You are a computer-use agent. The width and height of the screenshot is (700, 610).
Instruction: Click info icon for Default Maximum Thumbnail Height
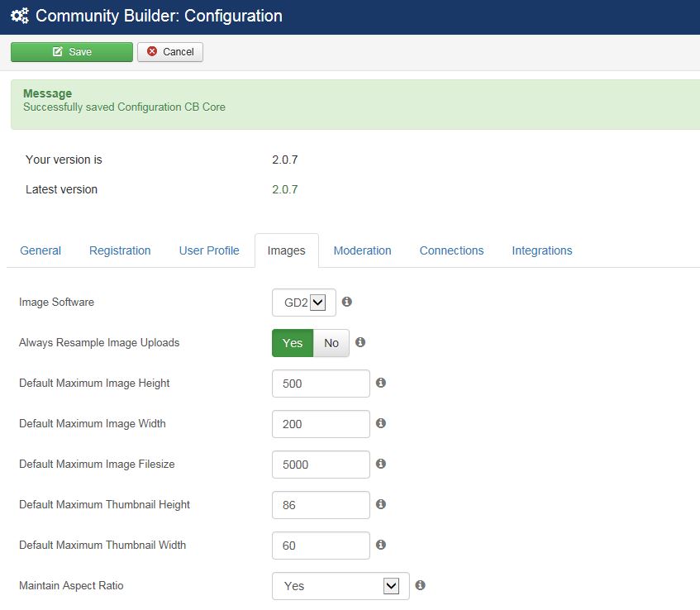[x=381, y=504]
